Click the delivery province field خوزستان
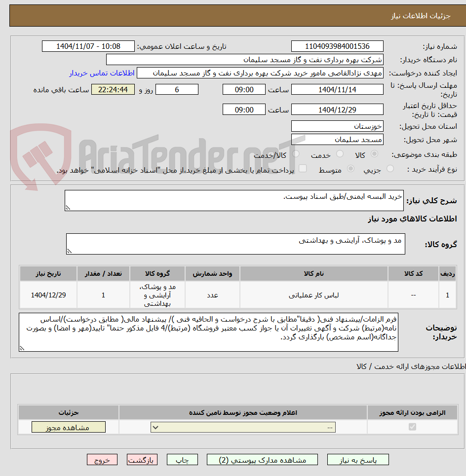Image resolution: width=466 pixels, height=476 pixels. [x=337, y=126]
